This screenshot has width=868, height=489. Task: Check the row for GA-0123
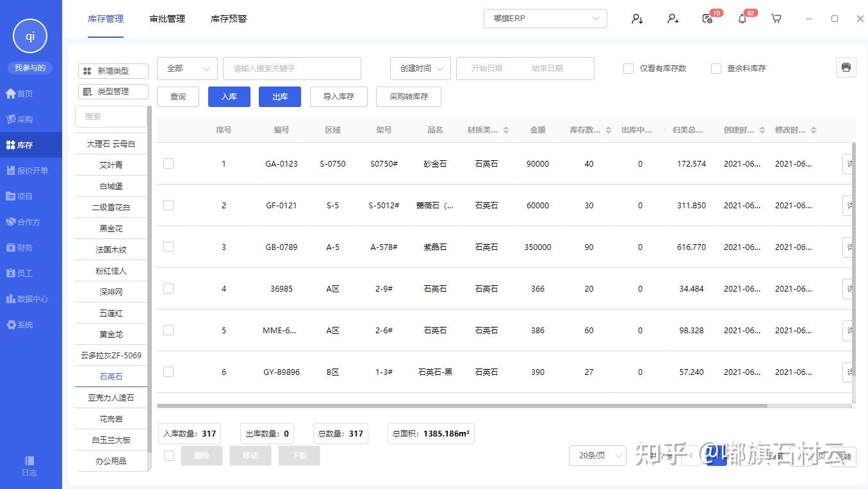pos(168,163)
